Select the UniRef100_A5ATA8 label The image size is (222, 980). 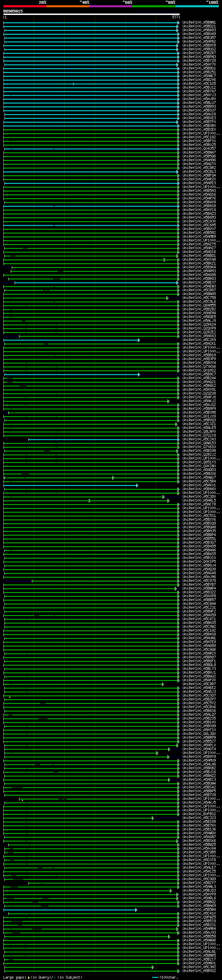(199, 259)
